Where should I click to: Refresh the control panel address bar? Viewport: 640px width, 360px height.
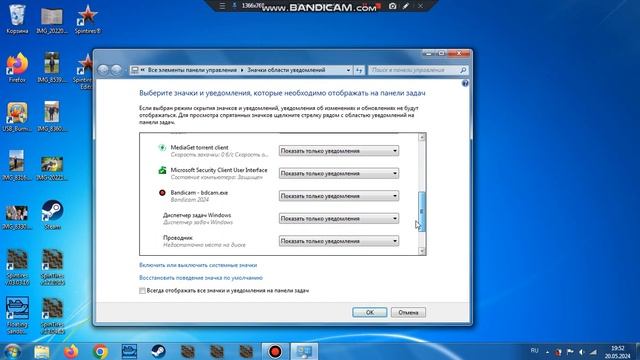[x=359, y=70]
